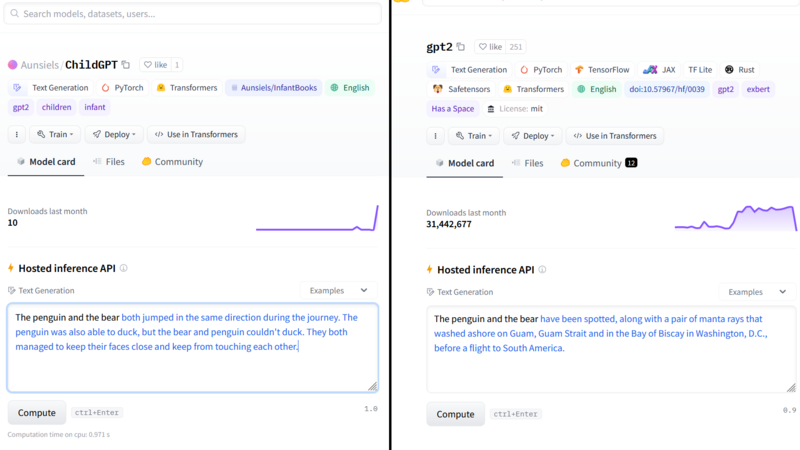The image size is (800, 450).
Task: Click the children tag
Action: (56, 107)
